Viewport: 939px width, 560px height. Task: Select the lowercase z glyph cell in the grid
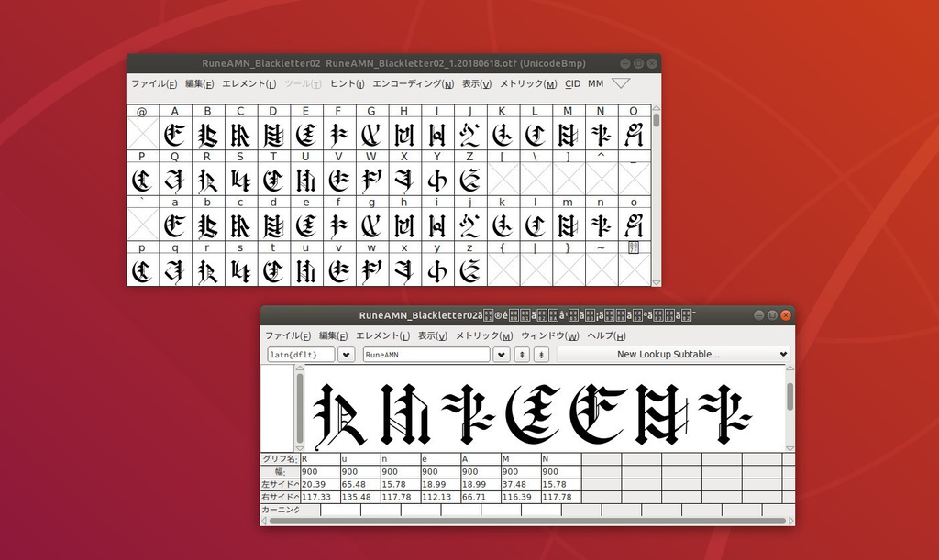[x=469, y=269]
